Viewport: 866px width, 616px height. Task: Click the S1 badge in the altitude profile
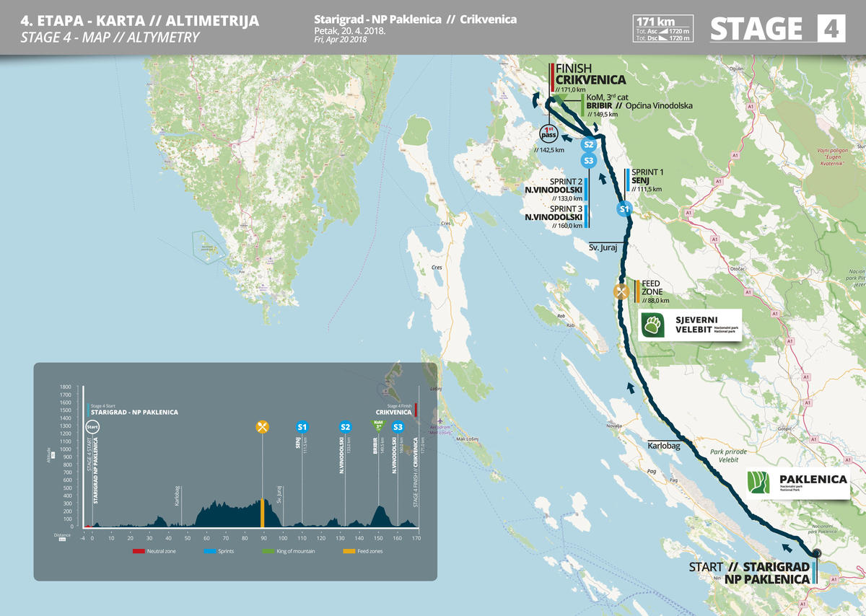[302, 426]
